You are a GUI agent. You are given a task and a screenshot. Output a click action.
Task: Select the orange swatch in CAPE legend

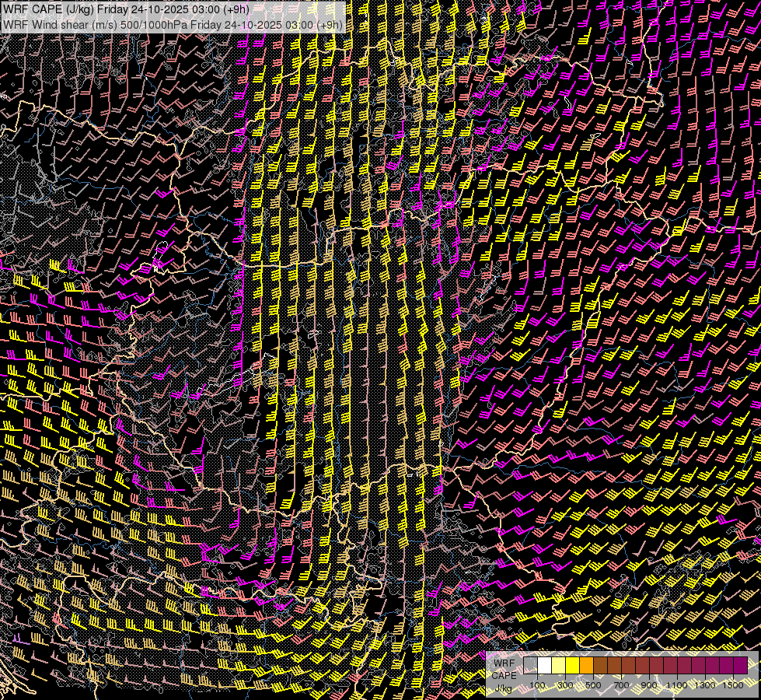point(587,666)
